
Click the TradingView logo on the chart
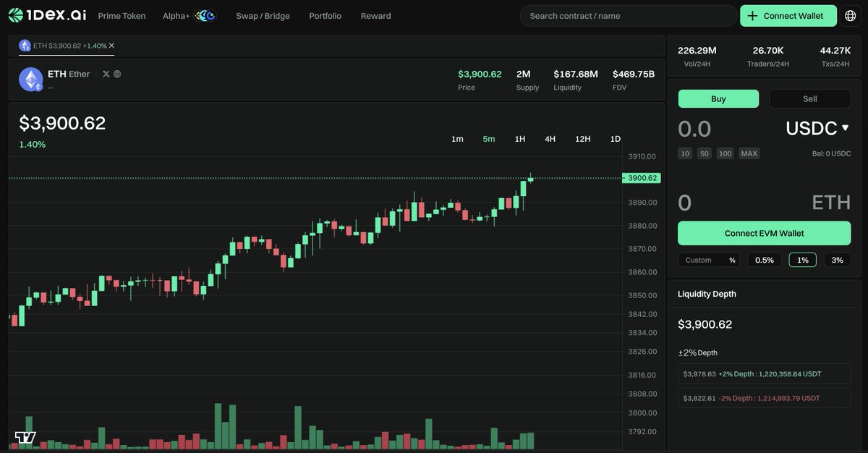click(25, 437)
